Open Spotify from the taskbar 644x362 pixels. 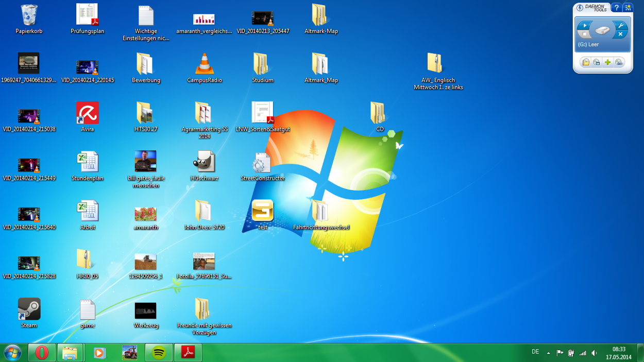click(x=159, y=353)
